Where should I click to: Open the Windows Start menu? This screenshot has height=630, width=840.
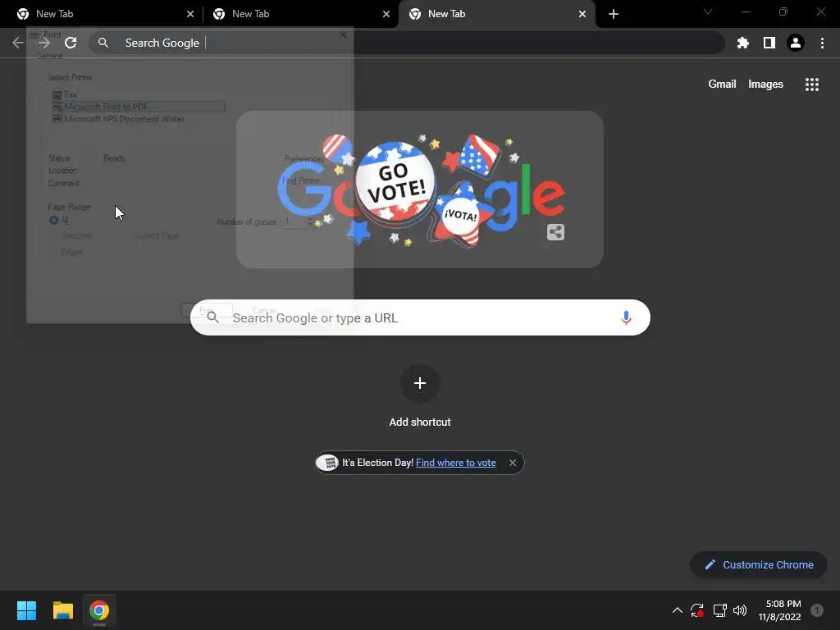[x=26, y=610]
